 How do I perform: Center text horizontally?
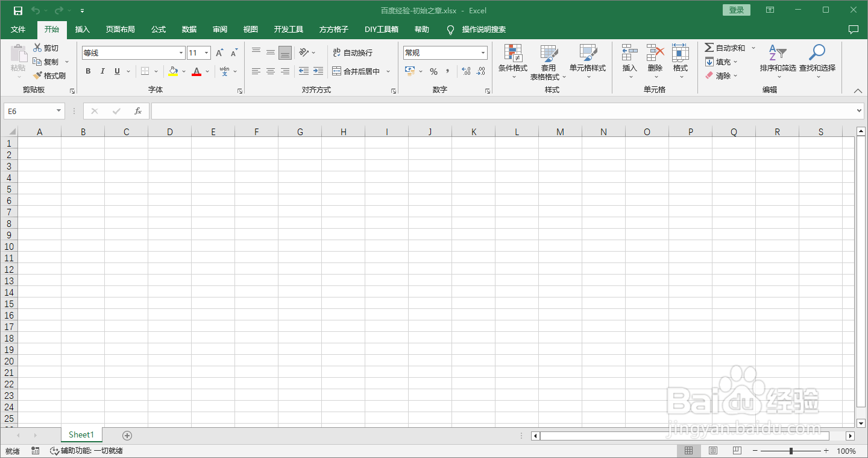coord(271,71)
